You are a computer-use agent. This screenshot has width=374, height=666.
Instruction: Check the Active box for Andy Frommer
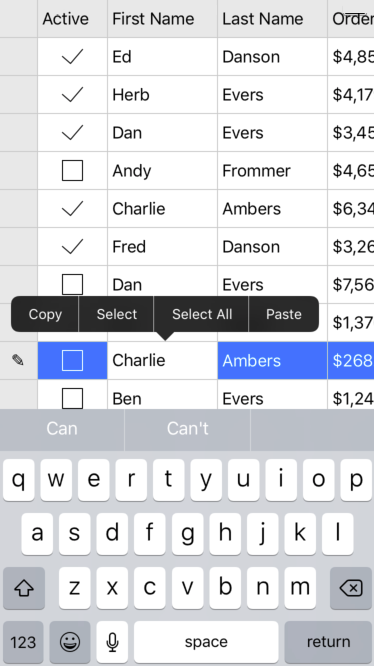[x=72, y=170]
